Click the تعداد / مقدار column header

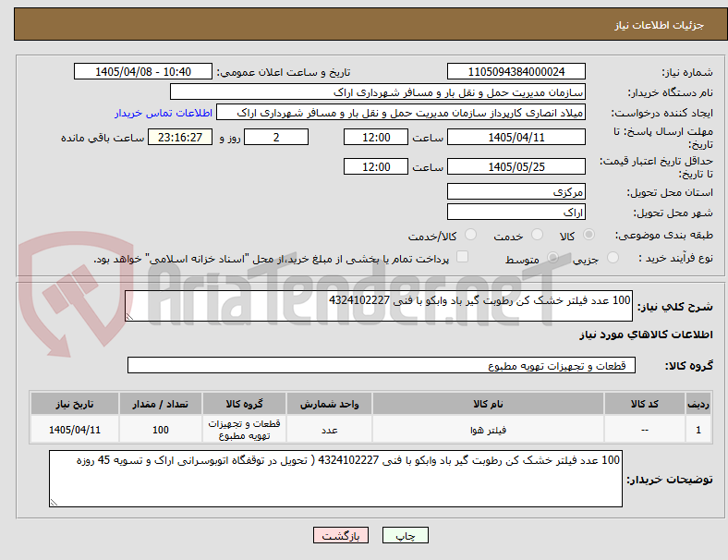pyautogui.click(x=160, y=404)
